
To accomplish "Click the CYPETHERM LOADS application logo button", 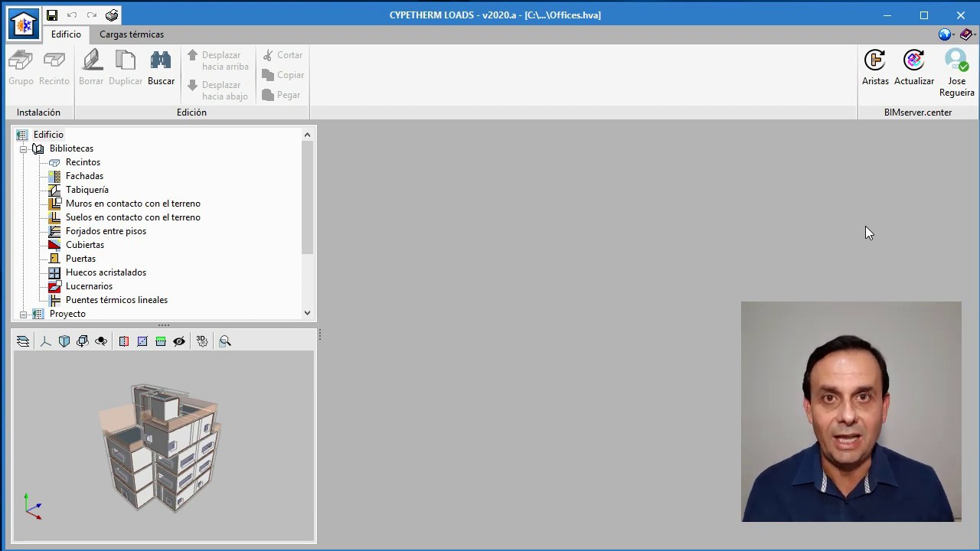I will (x=23, y=24).
